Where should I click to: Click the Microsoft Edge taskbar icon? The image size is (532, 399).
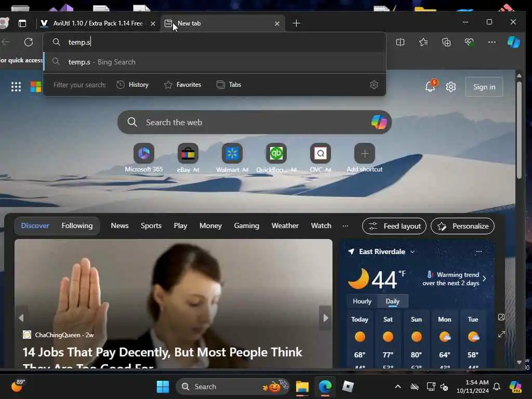click(x=325, y=387)
